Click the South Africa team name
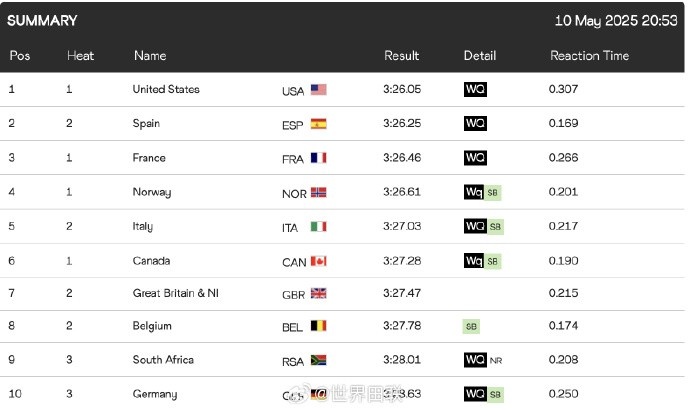 [163, 359]
